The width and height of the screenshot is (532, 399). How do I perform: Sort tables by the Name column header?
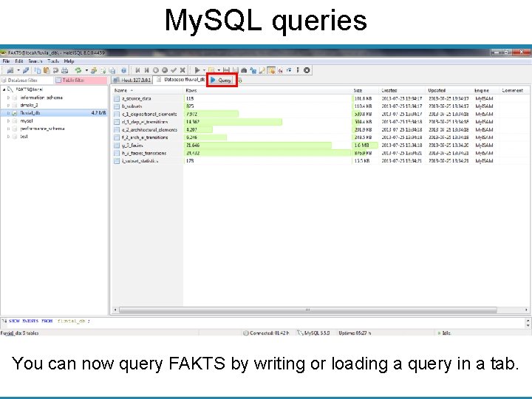pyautogui.click(x=147, y=90)
